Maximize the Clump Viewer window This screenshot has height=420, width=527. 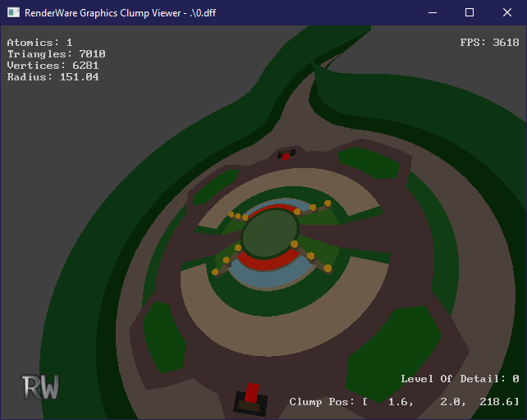tap(470, 12)
